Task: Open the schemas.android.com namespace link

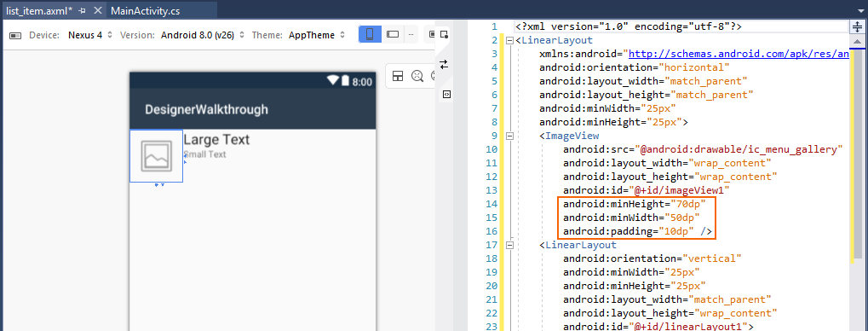Action: coord(739,54)
